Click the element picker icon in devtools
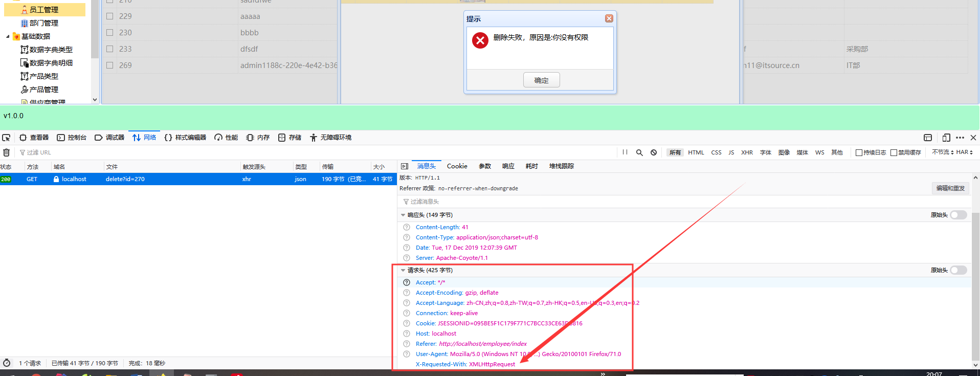 coord(6,138)
